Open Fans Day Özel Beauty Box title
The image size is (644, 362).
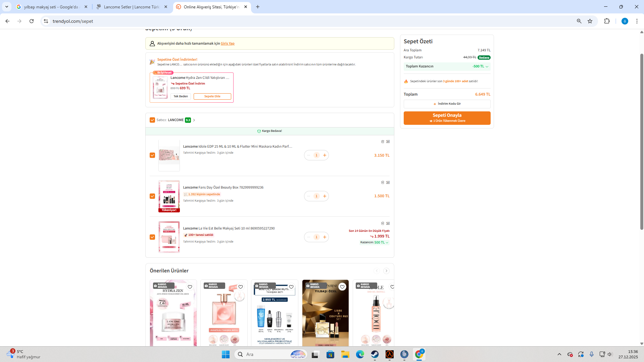[223, 188]
